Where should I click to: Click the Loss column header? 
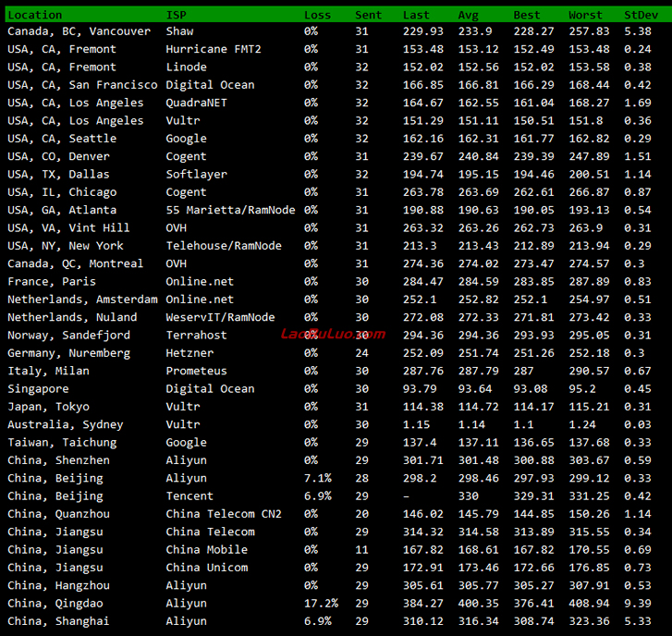pyautogui.click(x=317, y=15)
